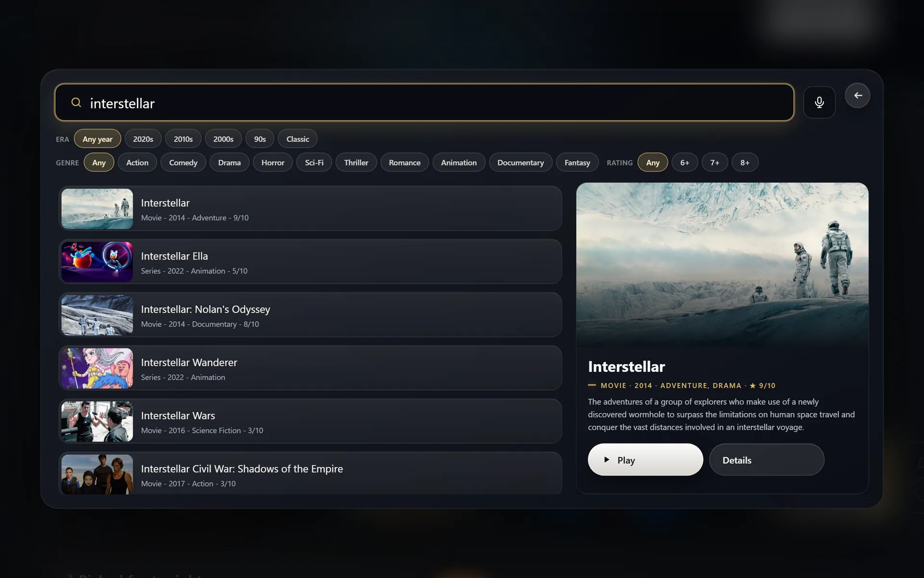Filter genre by Thriller

(356, 162)
